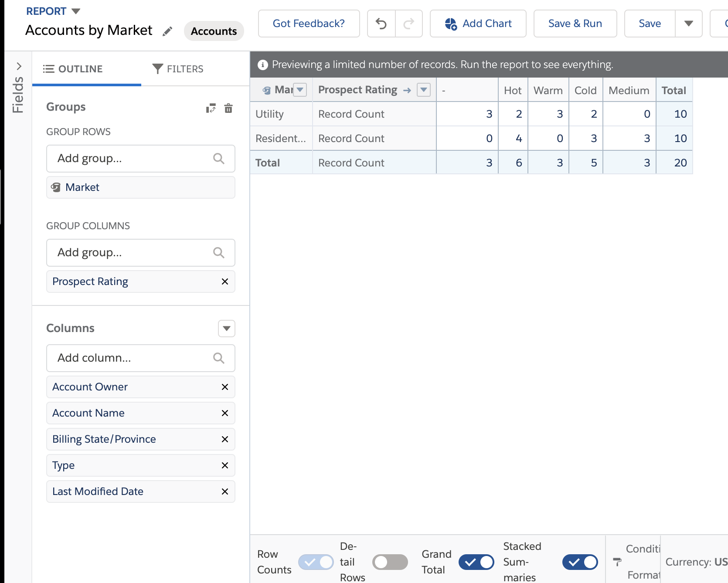Image resolution: width=728 pixels, height=583 pixels.
Task: Open the Prospect Rating column header dropdown
Action: click(424, 90)
